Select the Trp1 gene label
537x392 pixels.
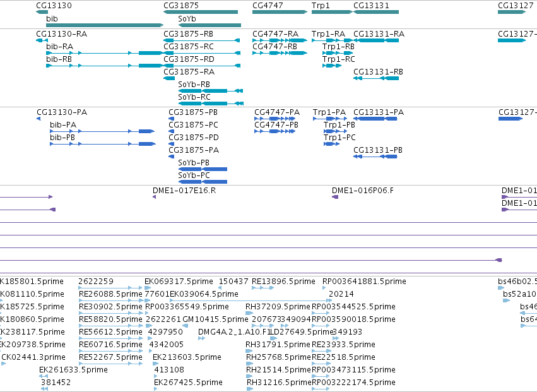click(x=321, y=6)
